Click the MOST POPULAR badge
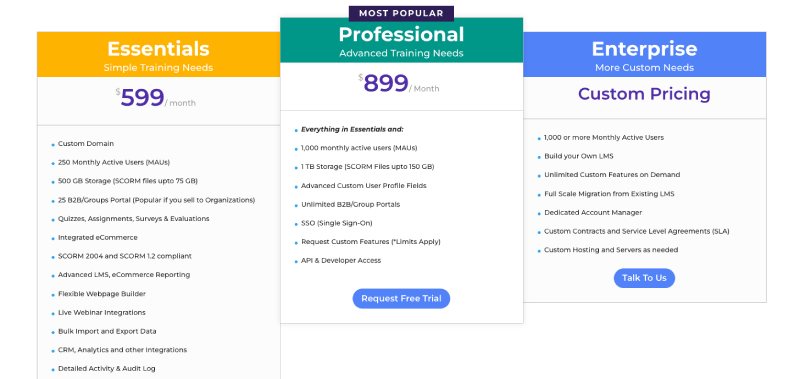 pyautogui.click(x=401, y=13)
